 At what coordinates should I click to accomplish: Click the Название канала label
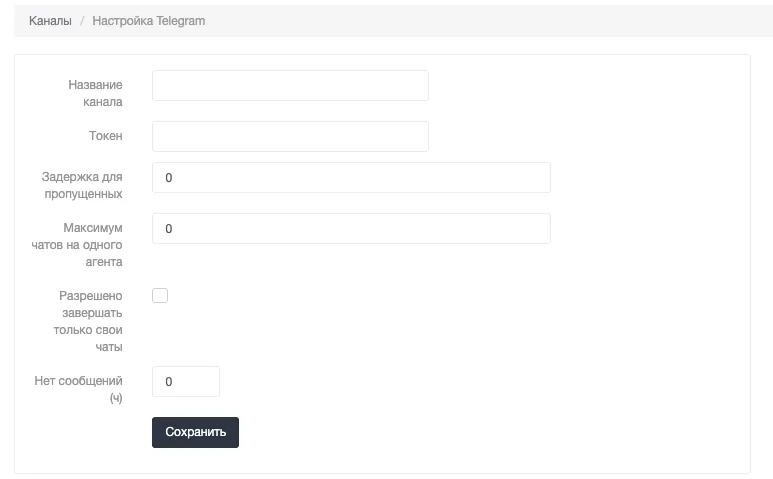[x=95, y=93]
